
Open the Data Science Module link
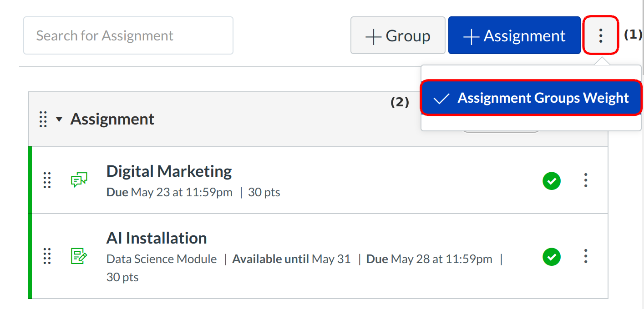(162, 259)
